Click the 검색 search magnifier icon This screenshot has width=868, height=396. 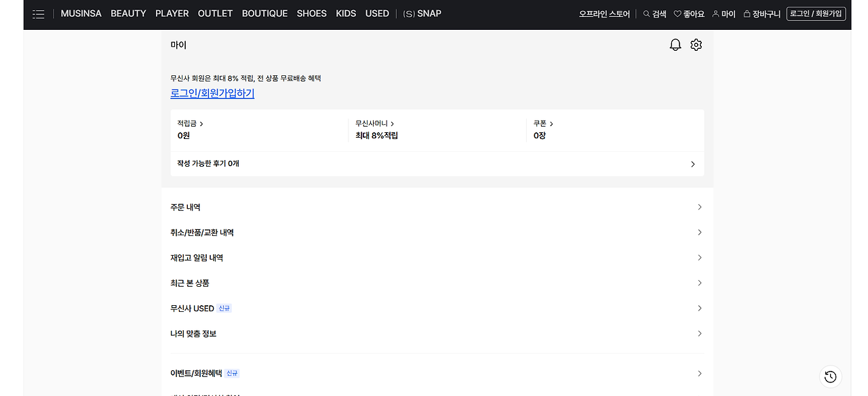pyautogui.click(x=647, y=14)
